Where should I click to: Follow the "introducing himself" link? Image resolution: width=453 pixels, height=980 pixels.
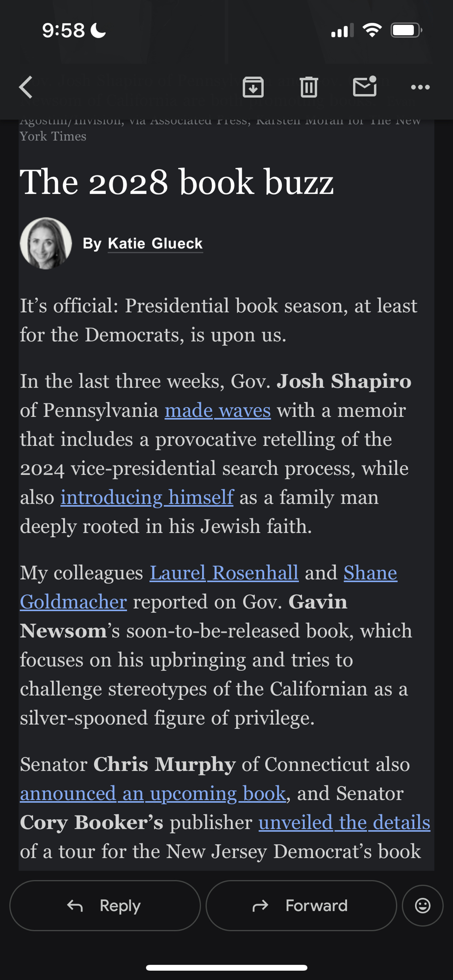(147, 498)
